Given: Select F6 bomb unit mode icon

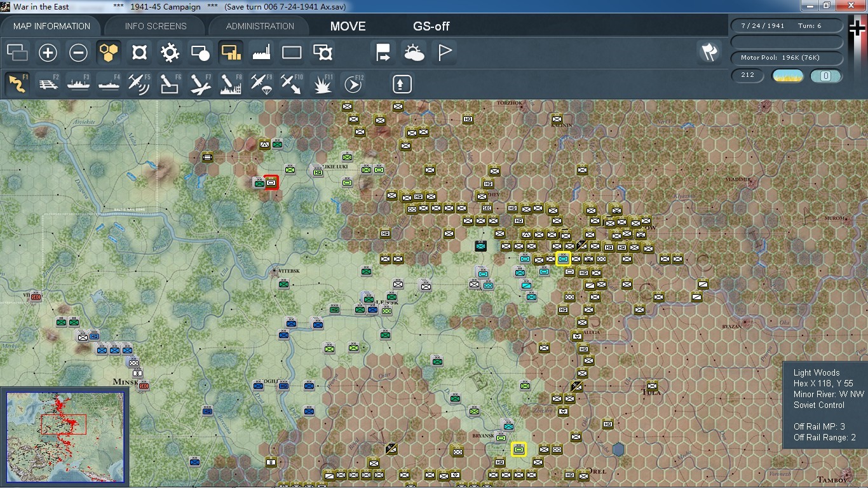Looking at the screenshot, I should point(170,83).
